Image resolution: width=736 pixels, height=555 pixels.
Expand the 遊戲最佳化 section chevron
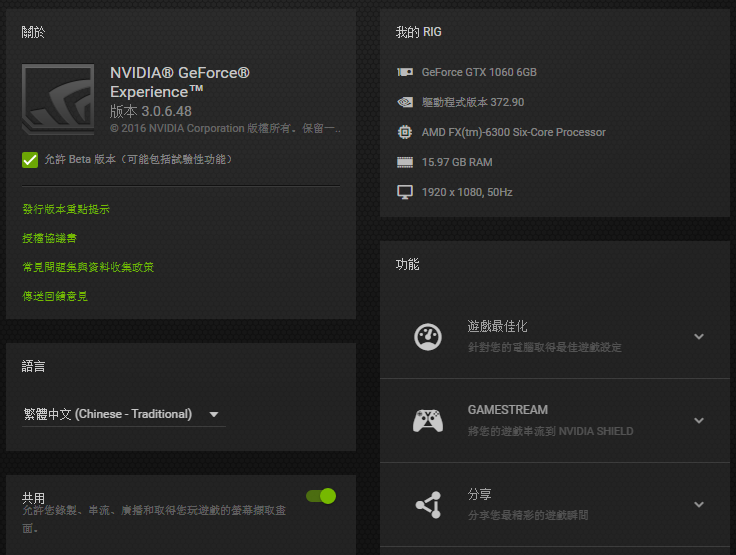tap(699, 337)
